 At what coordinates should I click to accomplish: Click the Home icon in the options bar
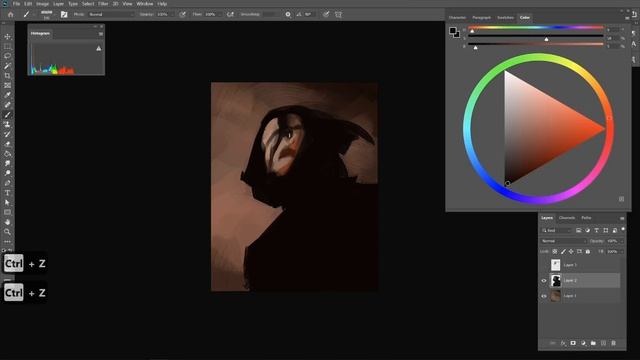coord(11,15)
